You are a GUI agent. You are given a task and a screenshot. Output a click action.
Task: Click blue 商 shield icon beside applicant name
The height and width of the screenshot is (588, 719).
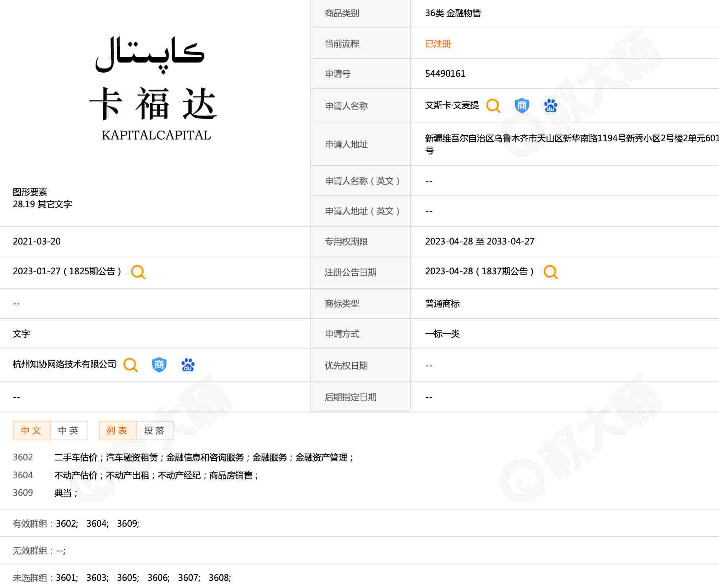point(522,106)
